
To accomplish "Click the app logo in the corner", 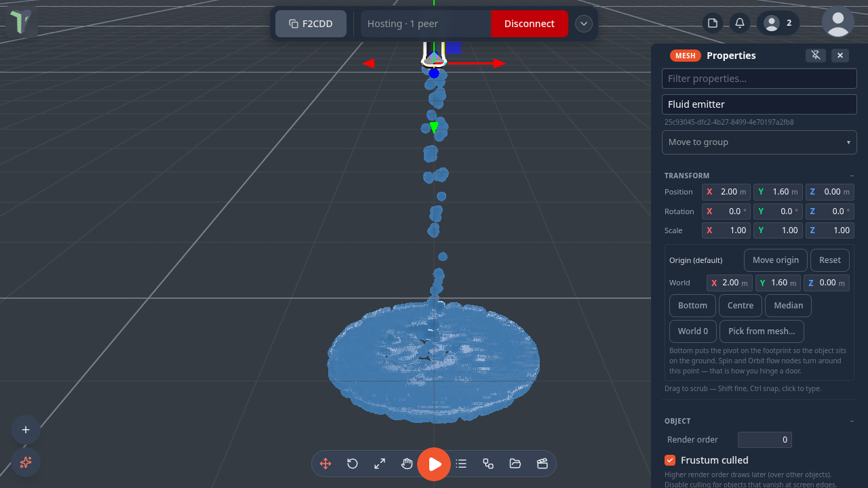I will pyautogui.click(x=20, y=22).
